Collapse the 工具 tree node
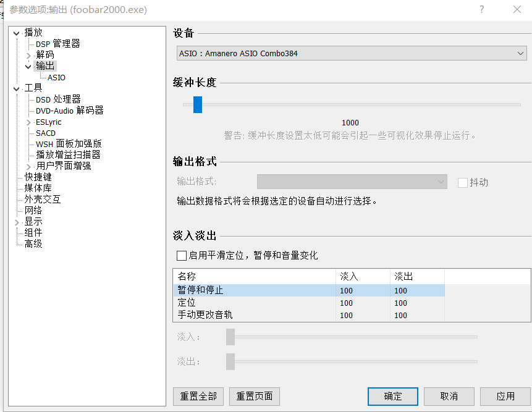 click(x=16, y=88)
